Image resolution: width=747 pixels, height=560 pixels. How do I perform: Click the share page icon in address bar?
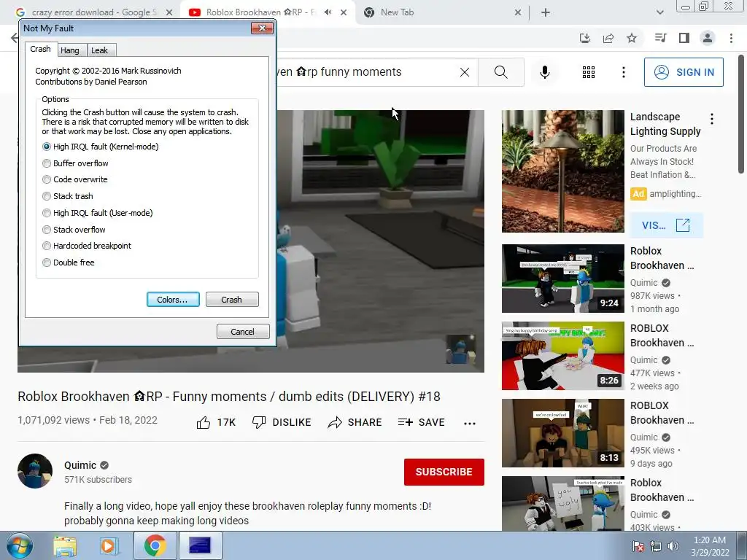click(x=608, y=38)
